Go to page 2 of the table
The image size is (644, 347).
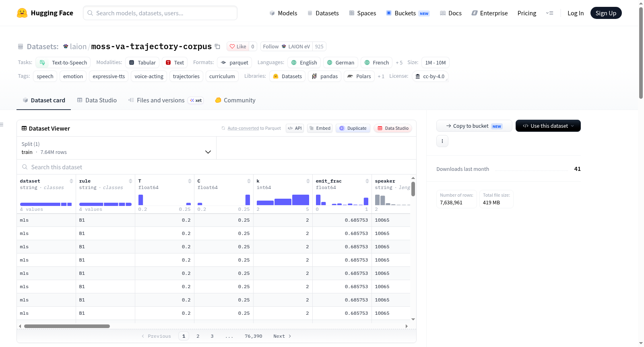[198, 336]
